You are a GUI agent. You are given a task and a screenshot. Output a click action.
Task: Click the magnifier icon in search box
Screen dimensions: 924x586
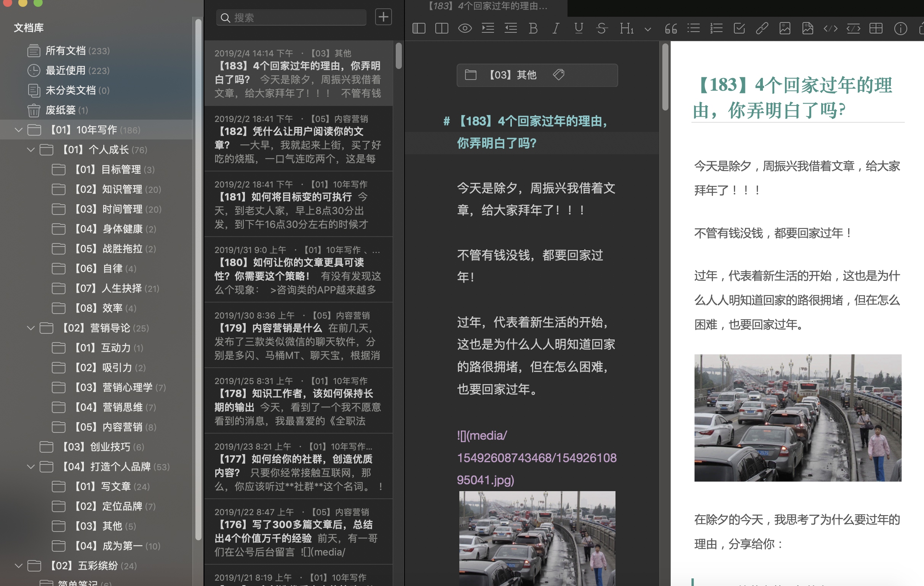click(x=225, y=18)
